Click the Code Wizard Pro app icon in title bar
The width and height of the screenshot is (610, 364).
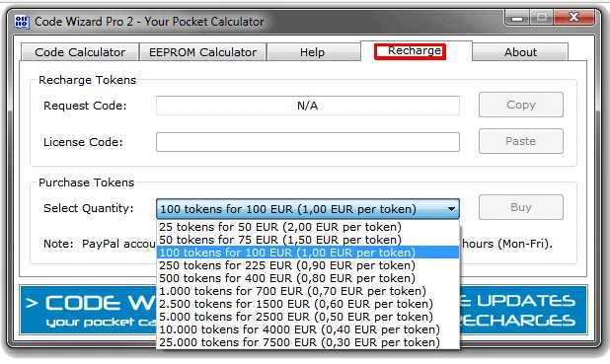pos(22,22)
